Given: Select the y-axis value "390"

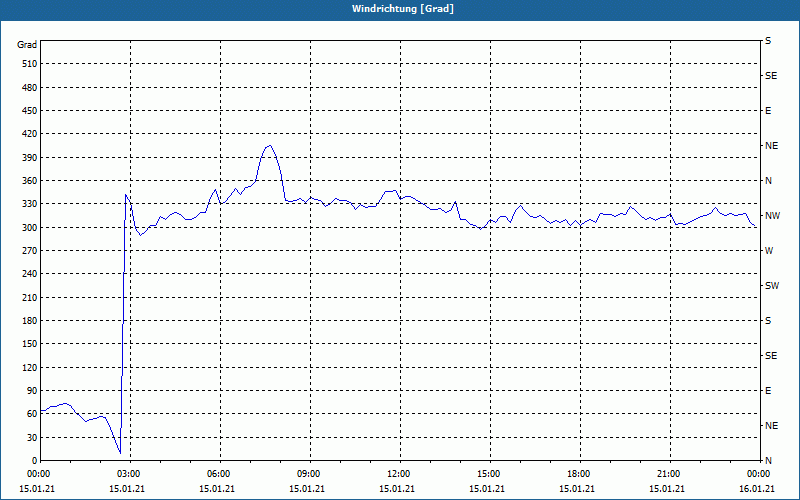Looking at the screenshot, I should (x=30, y=158).
